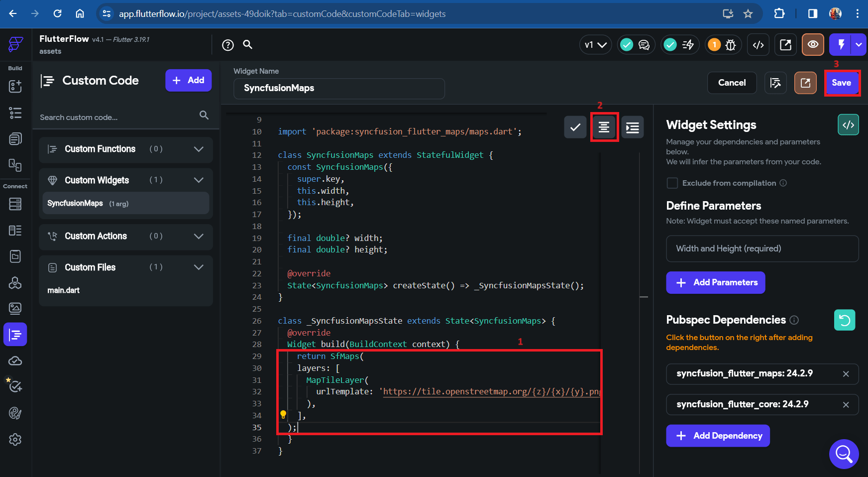Open the Pages panel icon in sidebar
The image size is (868, 477).
click(15, 139)
